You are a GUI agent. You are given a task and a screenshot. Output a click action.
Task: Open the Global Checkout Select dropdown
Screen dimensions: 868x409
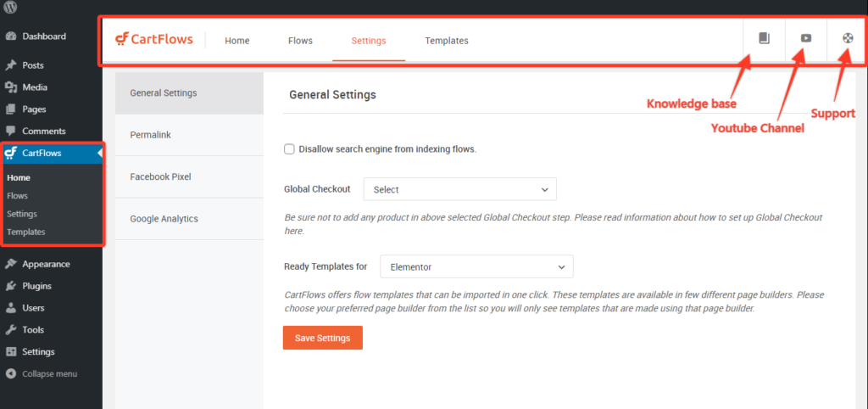pos(460,189)
